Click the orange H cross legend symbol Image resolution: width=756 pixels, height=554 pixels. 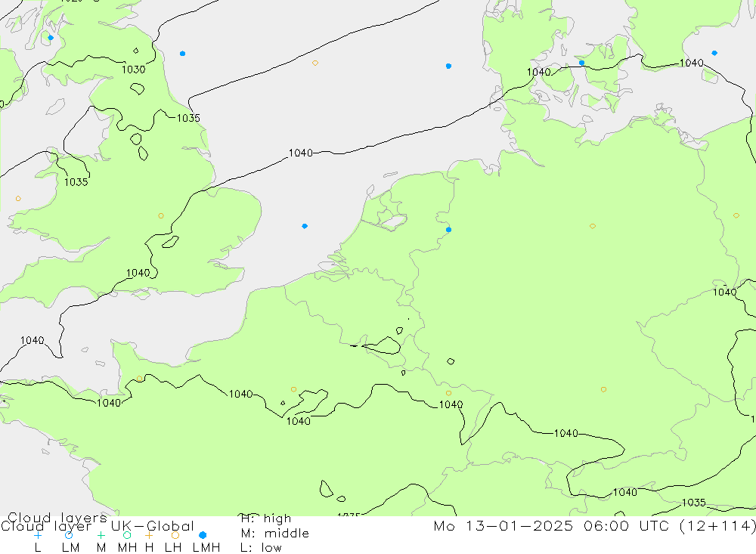(x=149, y=535)
